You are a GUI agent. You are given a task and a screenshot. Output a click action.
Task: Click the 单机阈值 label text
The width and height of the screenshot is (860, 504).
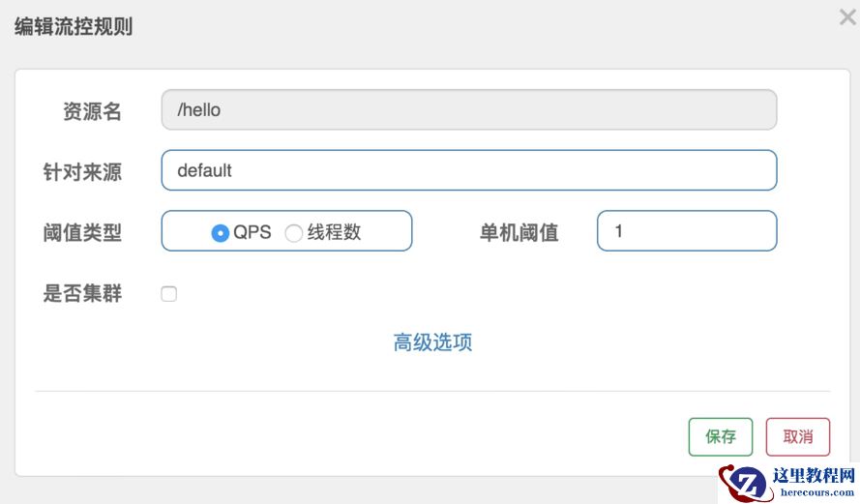[x=519, y=232]
